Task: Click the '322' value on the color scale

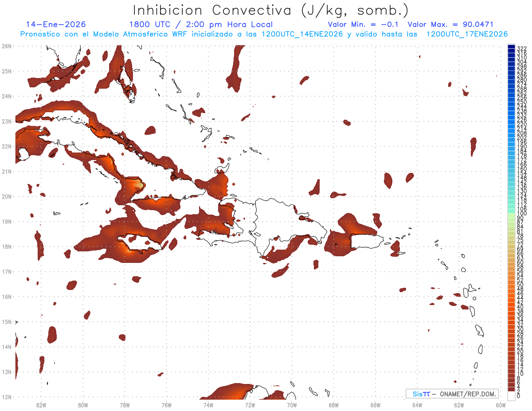Action: coord(522,48)
